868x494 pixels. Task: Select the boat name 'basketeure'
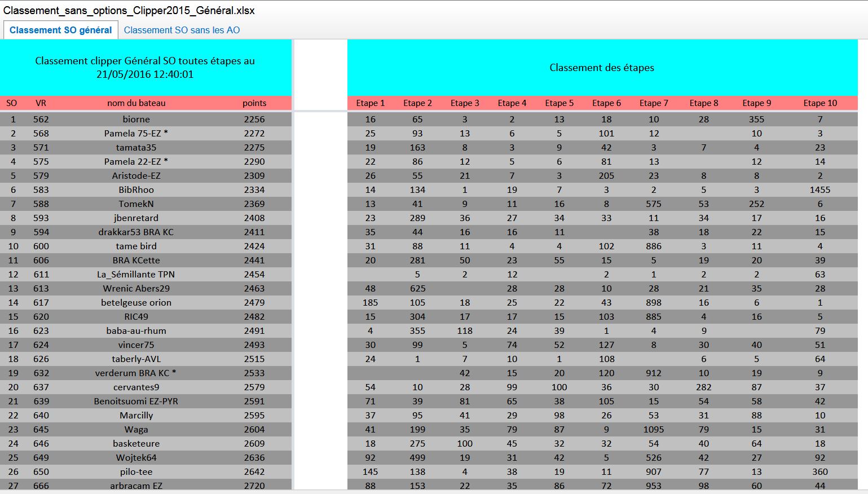(136, 444)
